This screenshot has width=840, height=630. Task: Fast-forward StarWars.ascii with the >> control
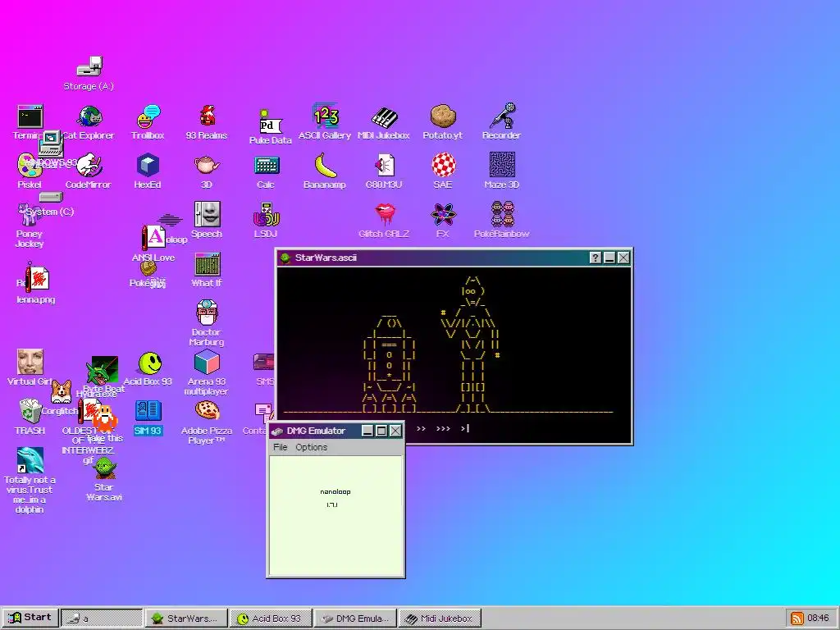point(421,428)
